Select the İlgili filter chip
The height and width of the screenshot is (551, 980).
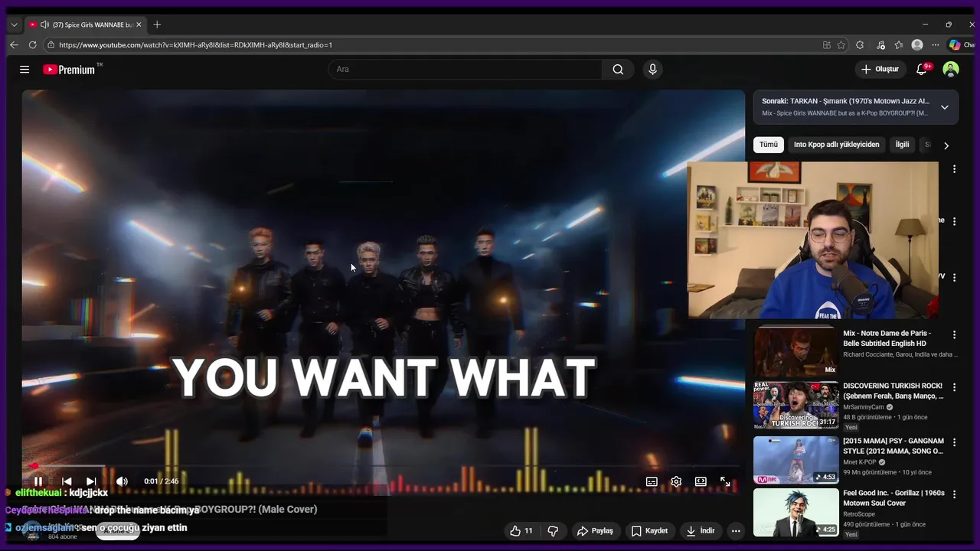coord(903,145)
